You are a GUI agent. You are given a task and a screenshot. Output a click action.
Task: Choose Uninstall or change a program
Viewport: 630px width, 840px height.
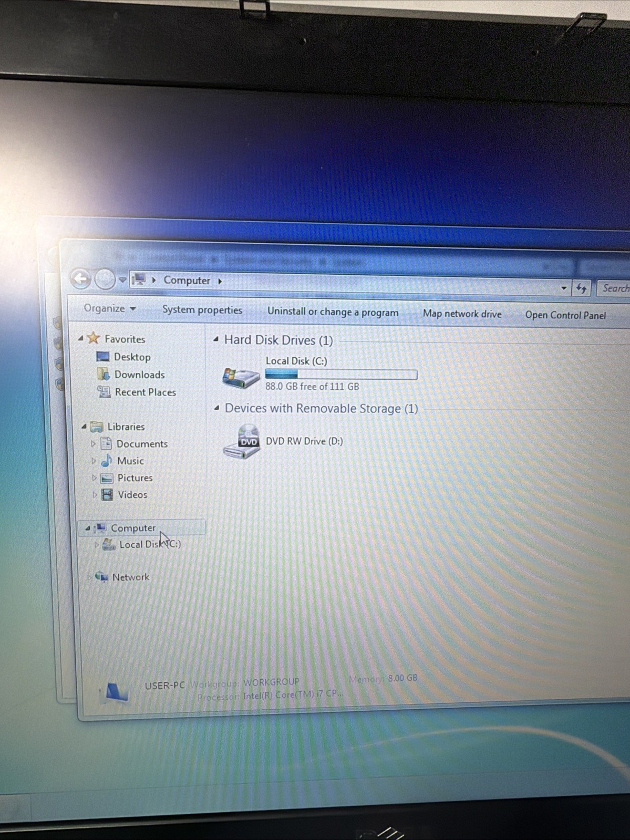(x=333, y=312)
